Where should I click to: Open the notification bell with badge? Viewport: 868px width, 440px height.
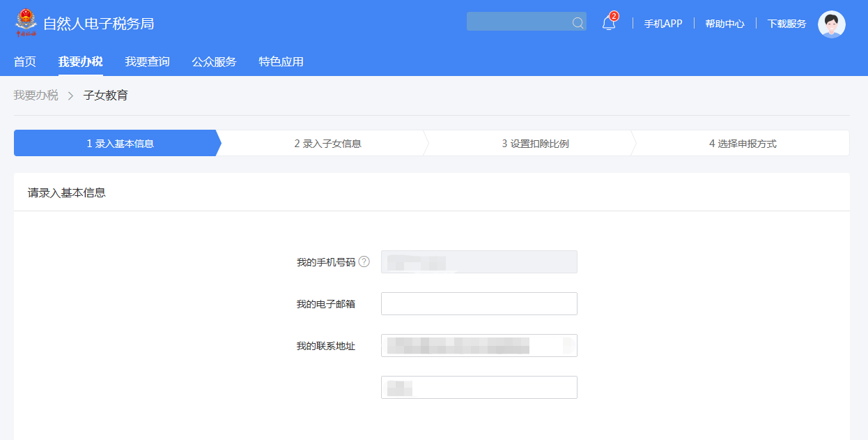(x=609, y=23)
